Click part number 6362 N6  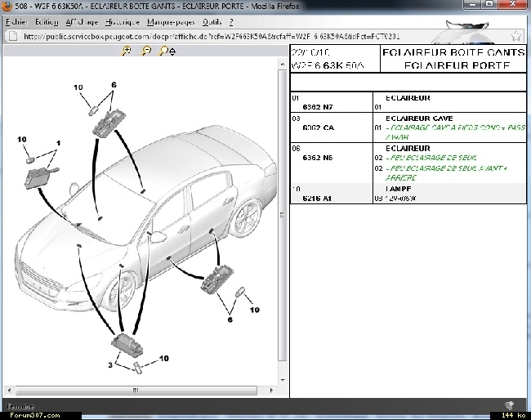pyautogui.click(x=317, y=158)
